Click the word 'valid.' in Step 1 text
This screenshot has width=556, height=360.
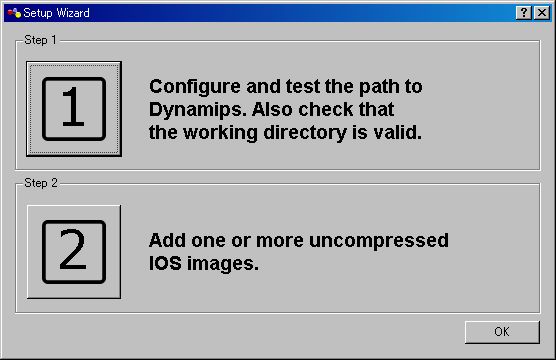click(x=397, y=133)
